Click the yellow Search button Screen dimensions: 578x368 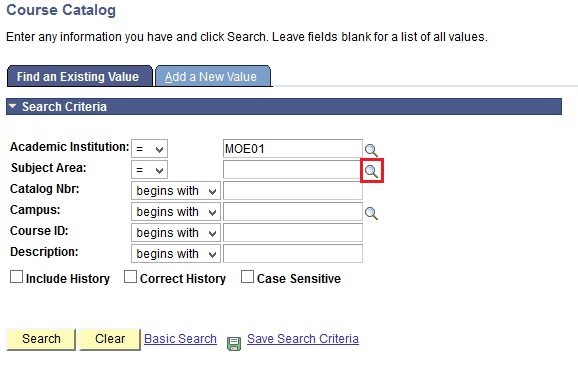tap(41, 339)
